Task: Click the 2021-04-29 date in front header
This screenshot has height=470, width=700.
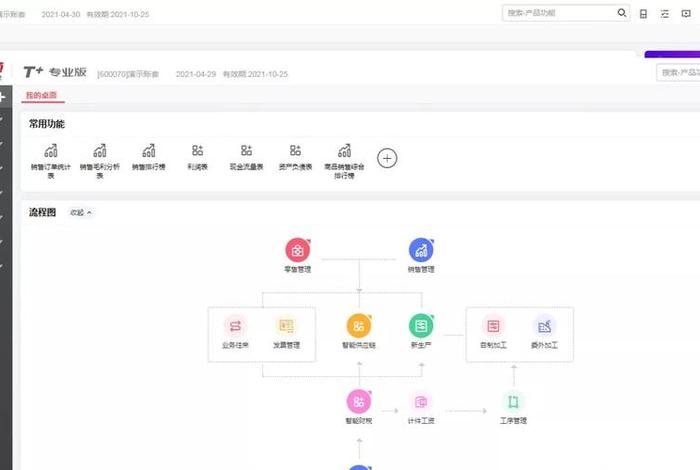Action: 196,74
